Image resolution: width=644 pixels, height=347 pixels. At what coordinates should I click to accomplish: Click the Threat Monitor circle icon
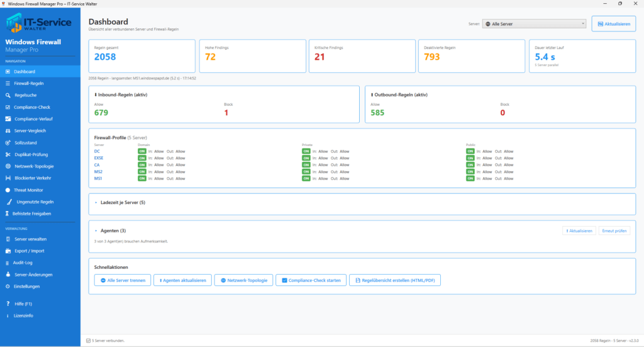coord(8,190)
